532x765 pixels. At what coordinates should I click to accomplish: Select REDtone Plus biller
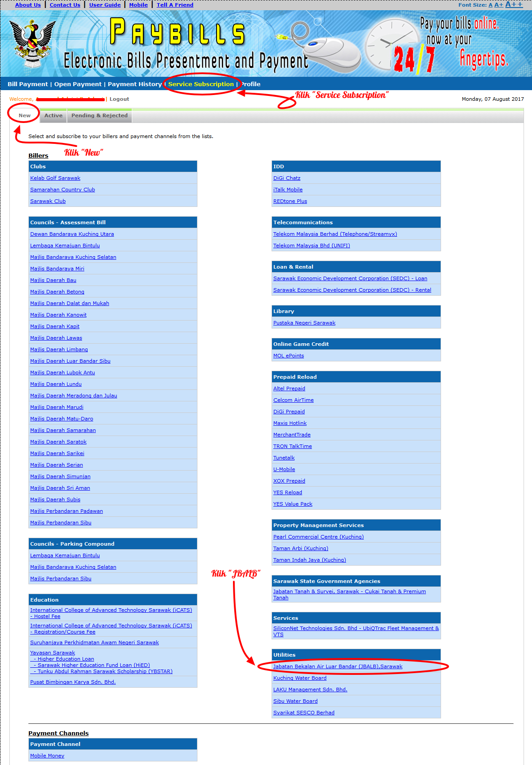(x=290, y=201)
